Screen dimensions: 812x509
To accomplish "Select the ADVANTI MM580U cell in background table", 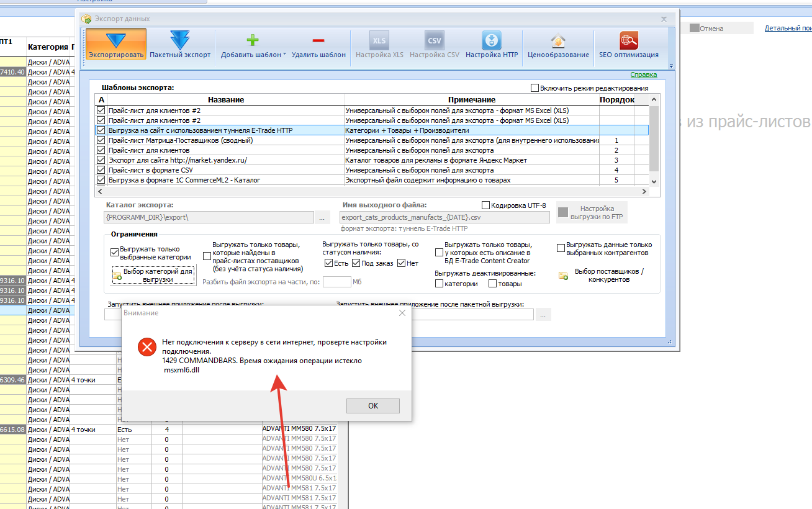I will tap(300, 479).
